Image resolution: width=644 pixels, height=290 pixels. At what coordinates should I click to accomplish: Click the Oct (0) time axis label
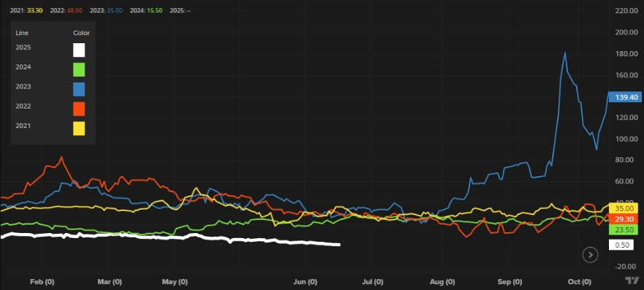tap(579, 282)
